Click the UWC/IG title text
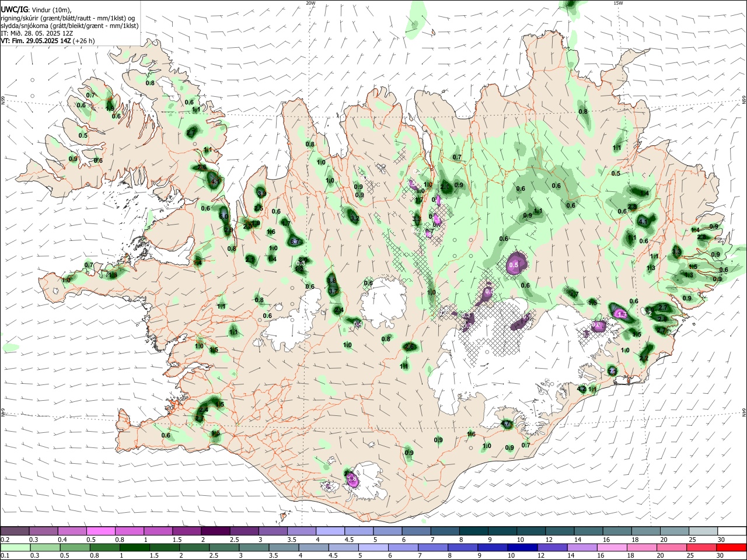This screenshot has width=747, height=560. click(14, 10)
